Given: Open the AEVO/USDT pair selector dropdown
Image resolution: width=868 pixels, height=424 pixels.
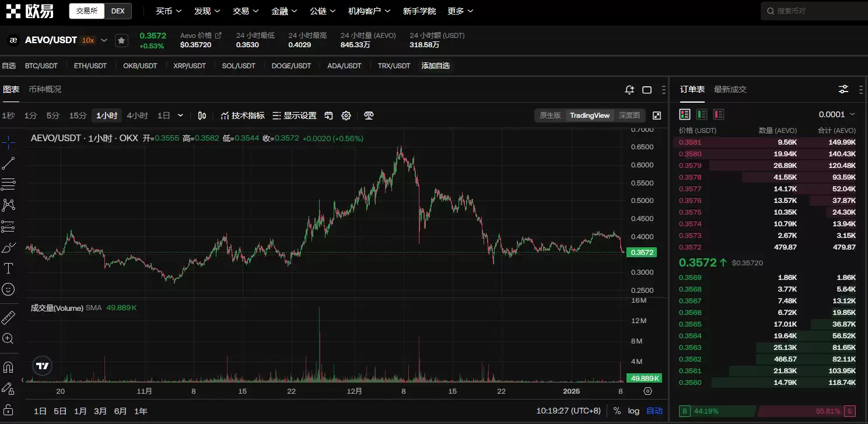Looking at the screenshot, I should (x=104, y=40).
